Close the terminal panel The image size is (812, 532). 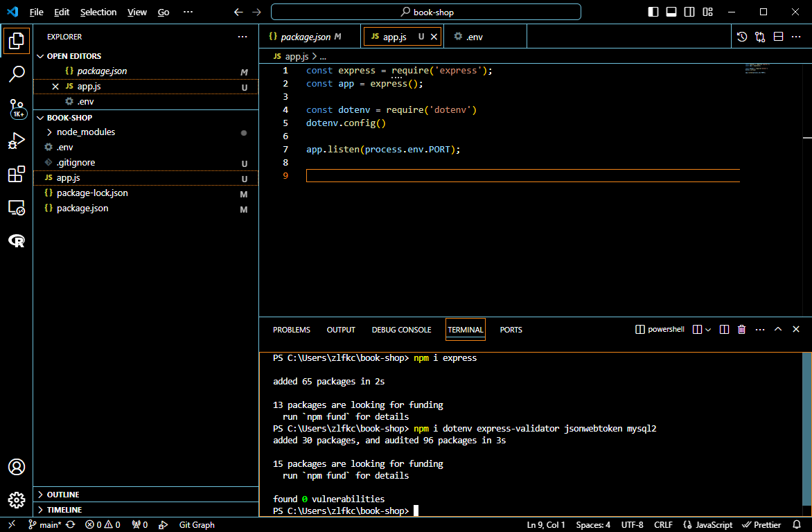(x=796, y=330)
